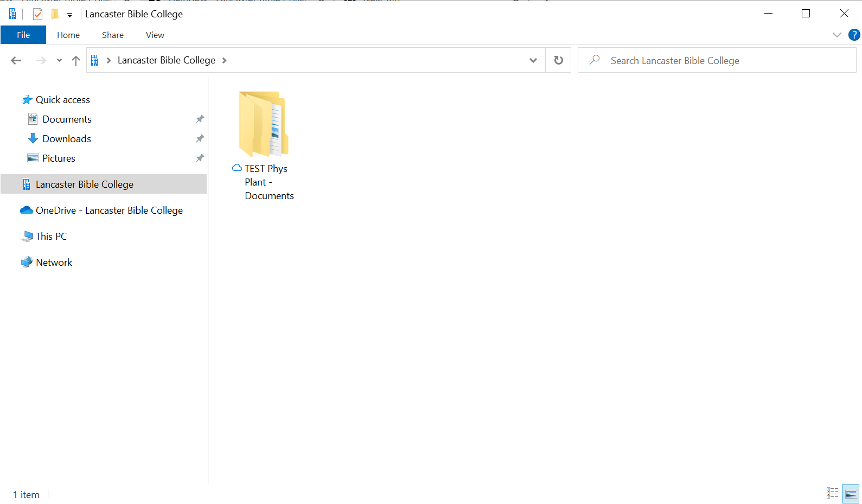Expand chevron after Lancaster Bible College breadcrumb
862x504 pixels.
(x=224, y=60)
